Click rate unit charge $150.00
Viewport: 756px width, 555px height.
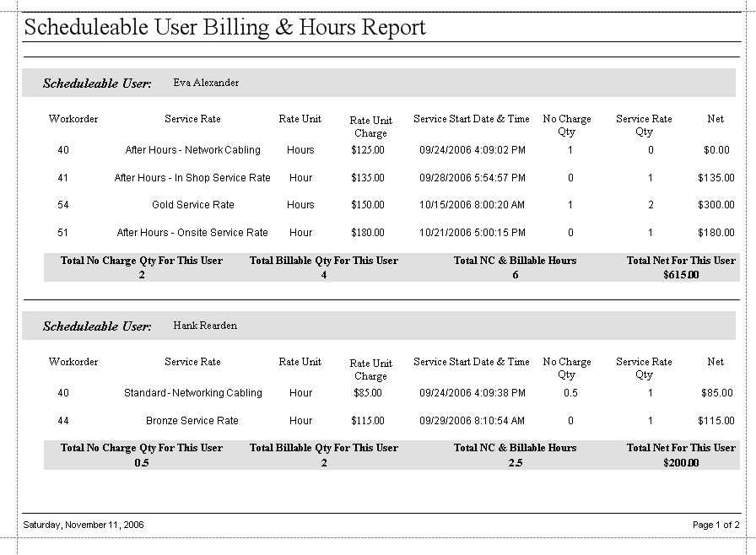pyautogui.click(x=368, y=205)
